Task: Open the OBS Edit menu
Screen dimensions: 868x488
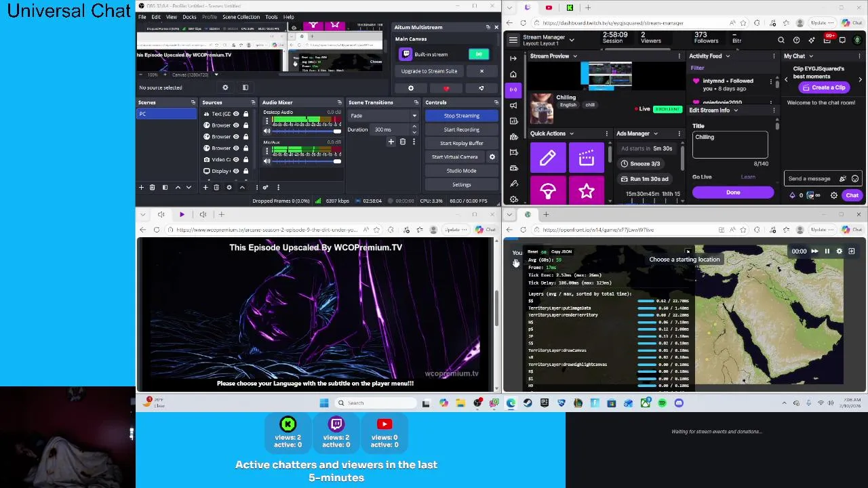Action: pyautogui.click(x=156, y=17)
